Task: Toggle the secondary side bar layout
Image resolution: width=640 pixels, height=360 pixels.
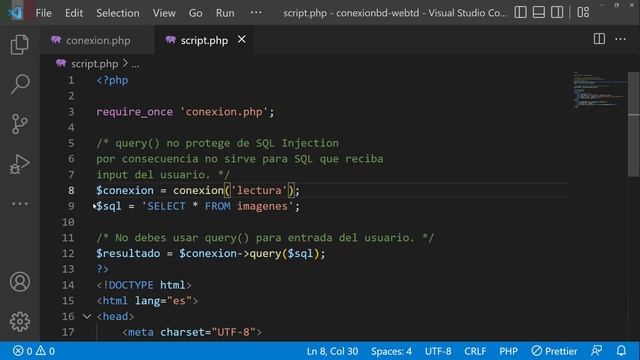Action: 557,12
